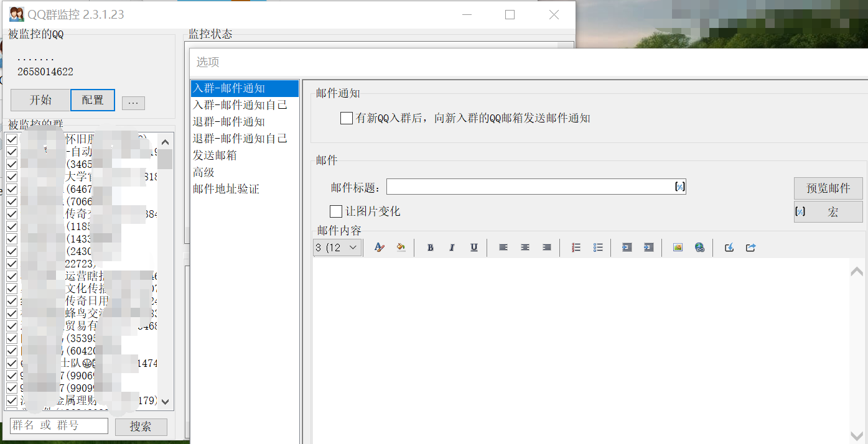This screenshot has height=444, width=868.
Task: Toggle italic formatting in email editor
Action: [x=452, y=247]
